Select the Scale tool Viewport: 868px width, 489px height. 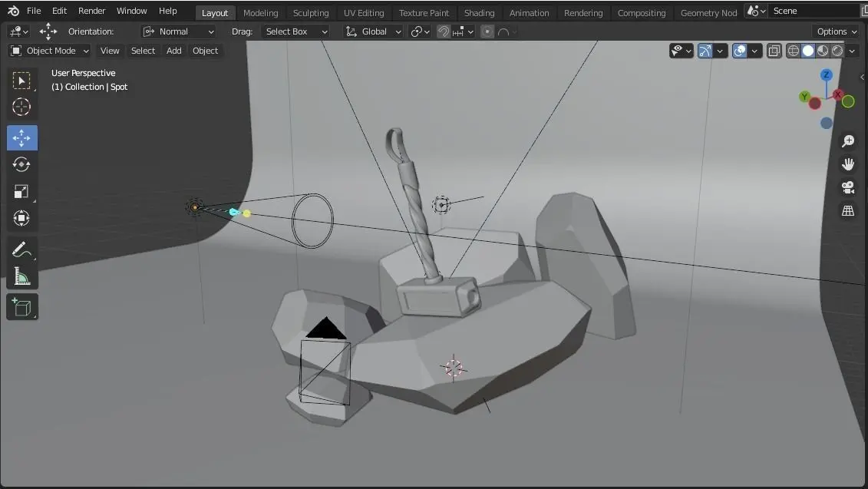pyautogui.click(x=21, y=192)
